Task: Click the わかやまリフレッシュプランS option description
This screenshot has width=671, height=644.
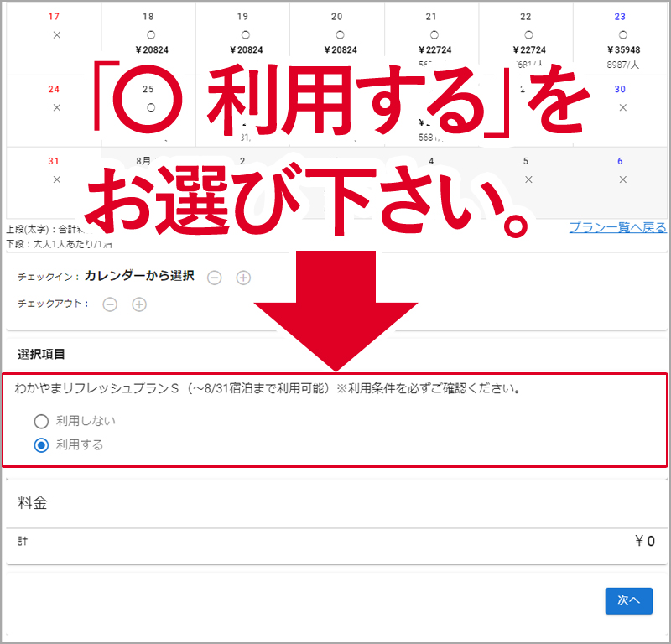Action: [268, 388]
